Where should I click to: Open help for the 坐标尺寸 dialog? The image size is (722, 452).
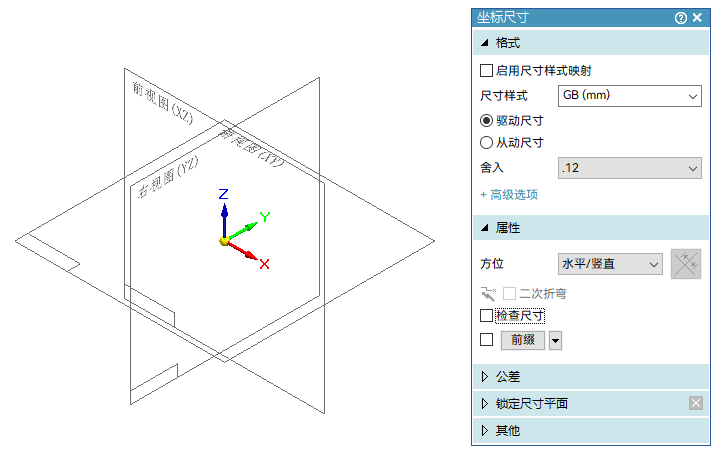pyautogui.click(x=681, y=18)
